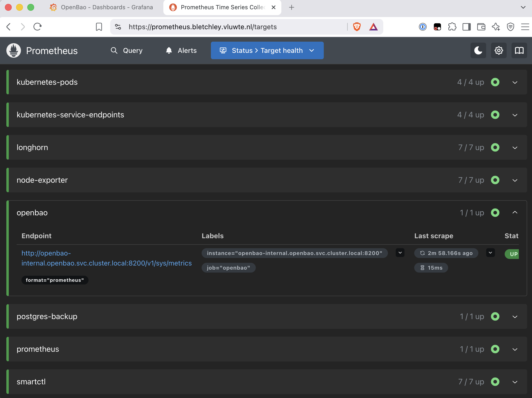Click the longhorn green health indicator
Screen dimensions: 532x398
tap(495, 147)
